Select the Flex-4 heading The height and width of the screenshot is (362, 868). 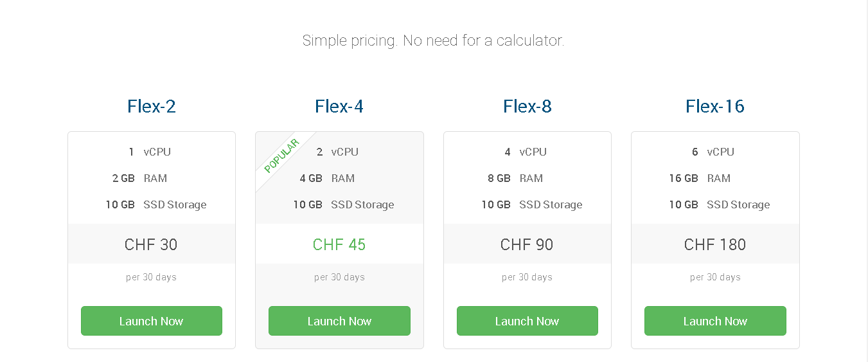[x=339, y=106]
